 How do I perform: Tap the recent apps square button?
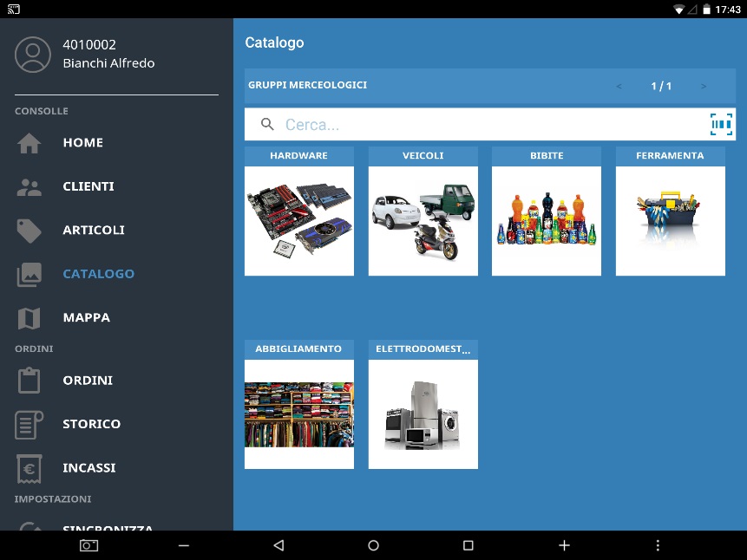pos(469,545)
